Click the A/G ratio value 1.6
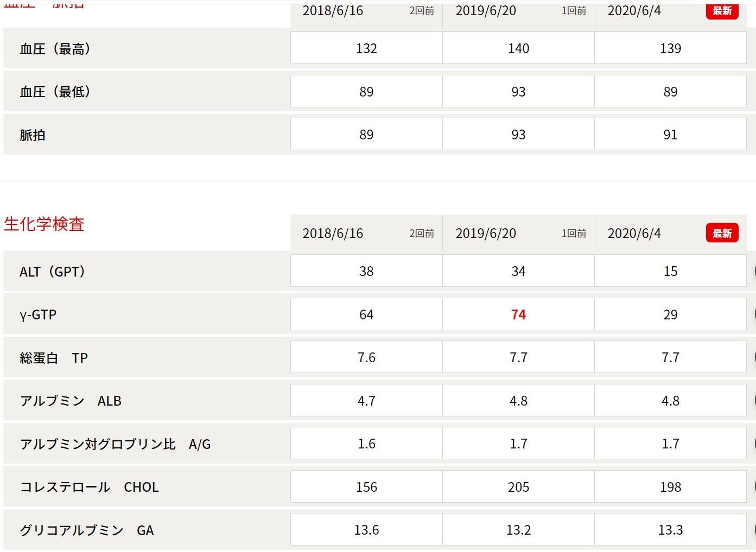756x552 pixels. pyautogui.click(x=366, y=444)
